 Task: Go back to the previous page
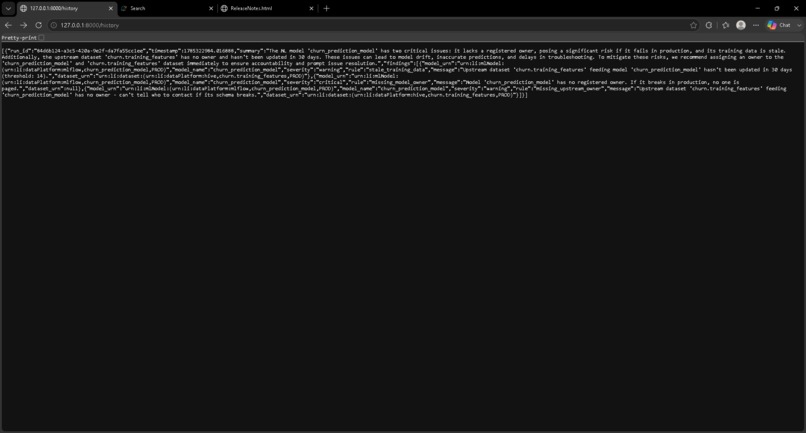(x=8, y=25)
